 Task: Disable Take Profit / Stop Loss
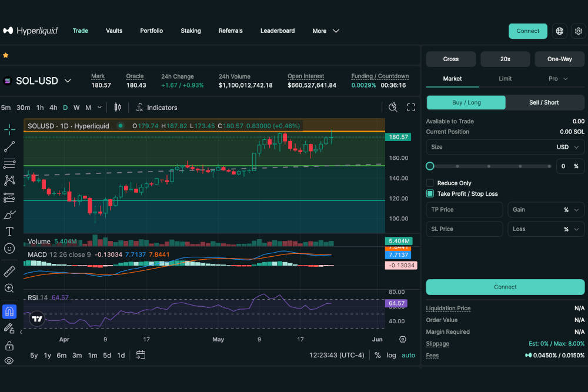430,193
